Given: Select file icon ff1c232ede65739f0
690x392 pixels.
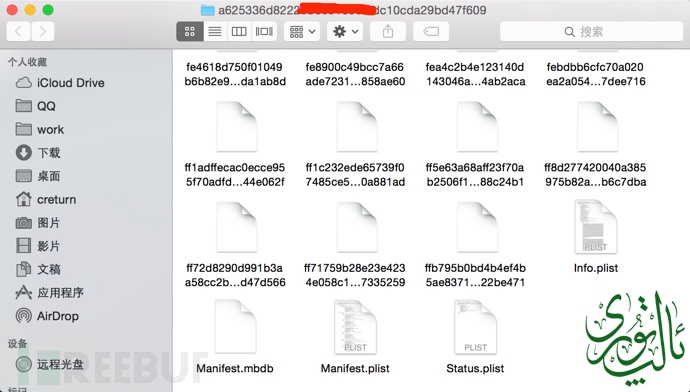Looking at the screenshot, I should point(357,127).
